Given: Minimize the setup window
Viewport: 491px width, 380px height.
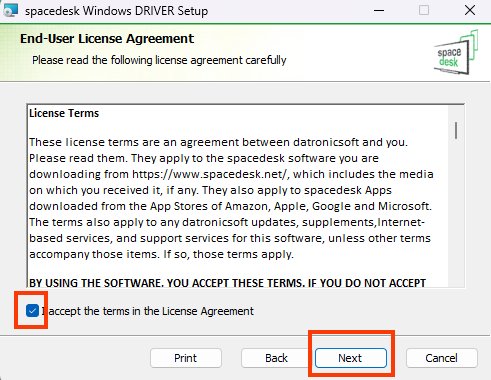Looking at the screenshot, I should pos(379,10).
